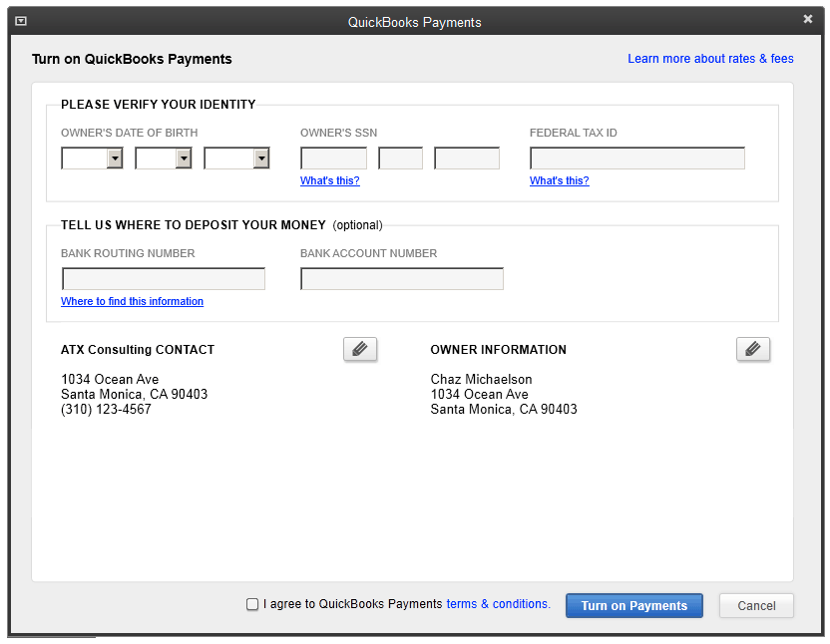The image size is (830, 644).
Task: Open Learn more about rates & fees
Action: coord(710,59)
